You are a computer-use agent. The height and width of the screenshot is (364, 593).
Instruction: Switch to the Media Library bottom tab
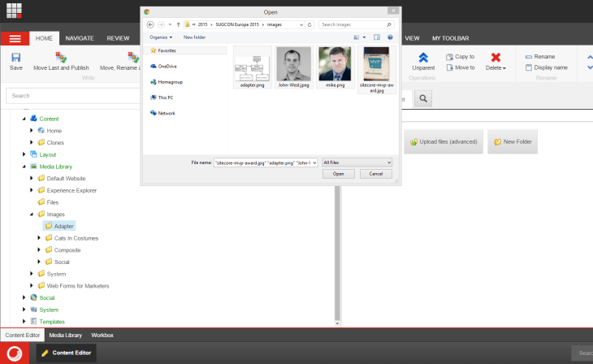coord(66,336)
